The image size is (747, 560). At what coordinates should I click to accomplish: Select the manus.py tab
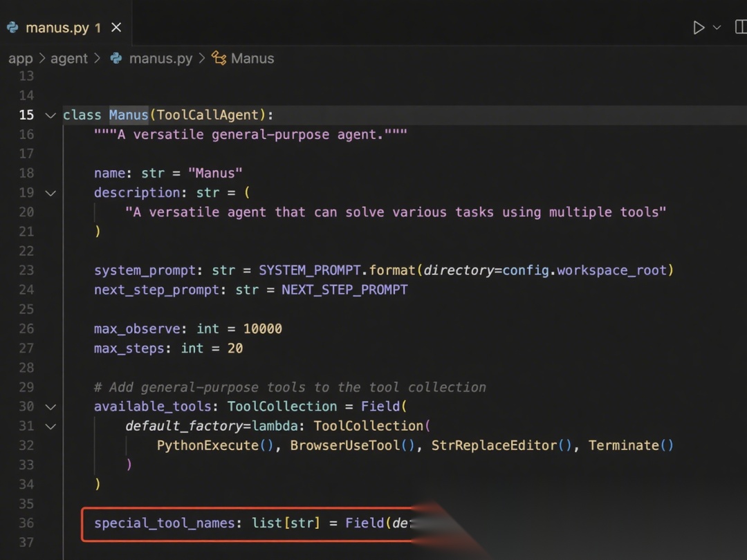tap(66, 28)
